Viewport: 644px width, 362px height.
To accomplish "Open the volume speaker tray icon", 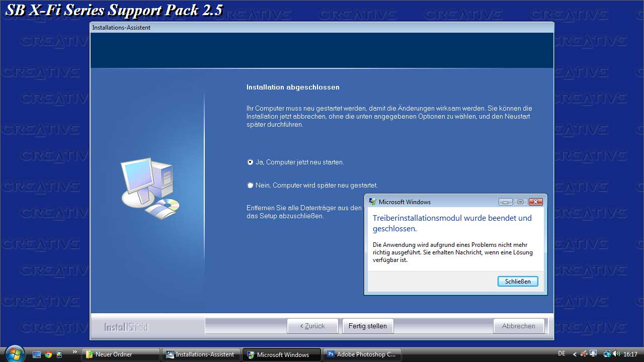I will [616, 354].
